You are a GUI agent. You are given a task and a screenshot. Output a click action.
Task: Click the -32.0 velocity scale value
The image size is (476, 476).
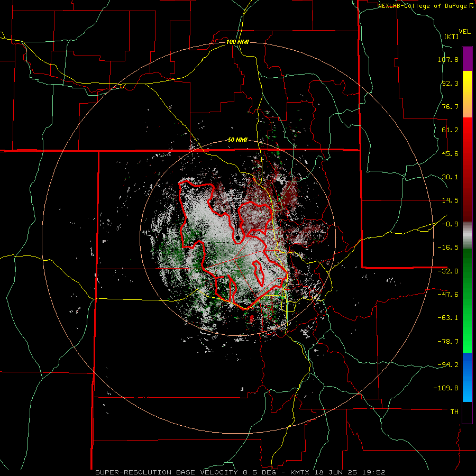(x=448, y=271)
